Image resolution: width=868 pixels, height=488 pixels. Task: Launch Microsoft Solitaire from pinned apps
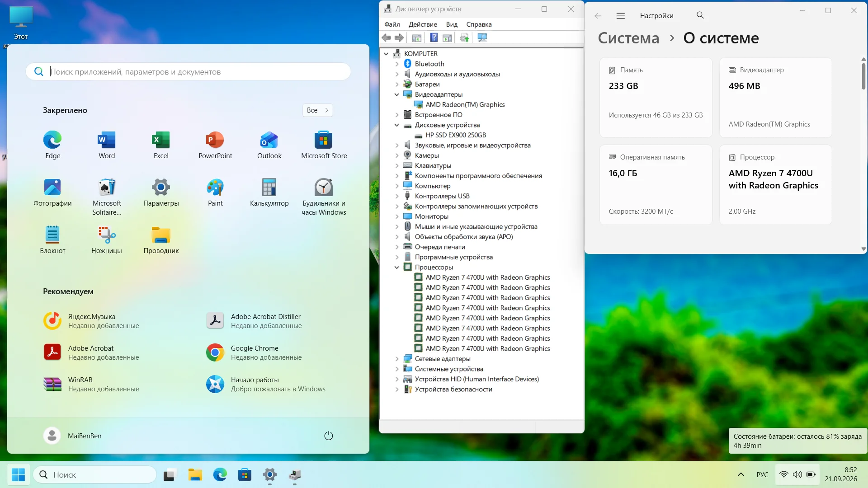coord(107,197)
